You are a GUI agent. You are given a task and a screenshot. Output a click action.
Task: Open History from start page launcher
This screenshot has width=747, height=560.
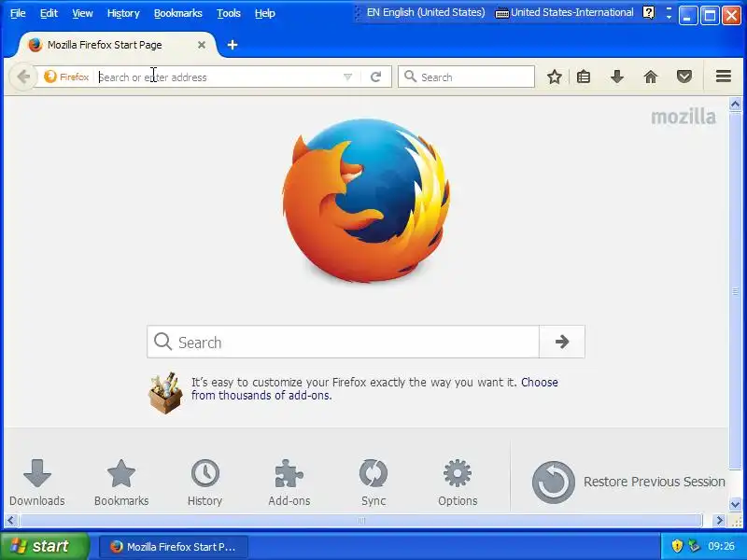pyautogui.click(x=204, y=482)
